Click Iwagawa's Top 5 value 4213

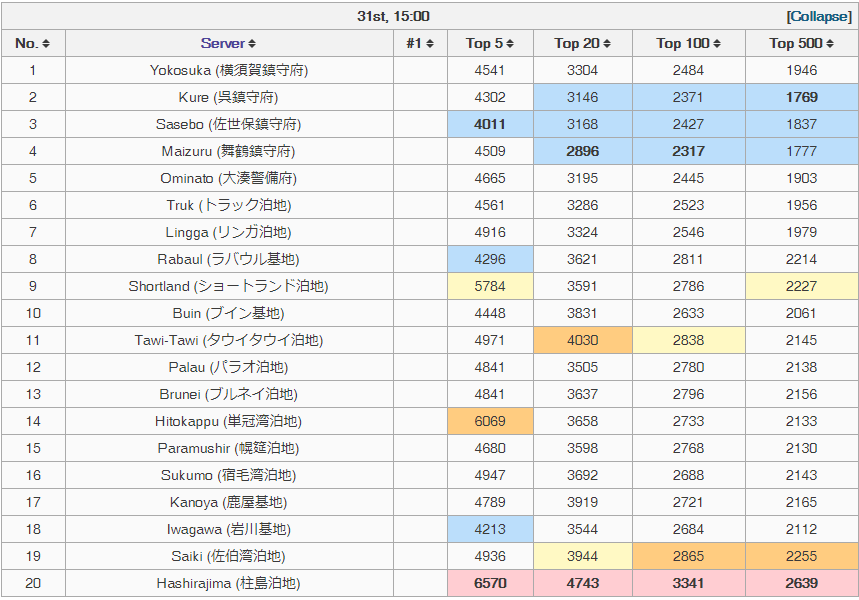tap(490, 529)
